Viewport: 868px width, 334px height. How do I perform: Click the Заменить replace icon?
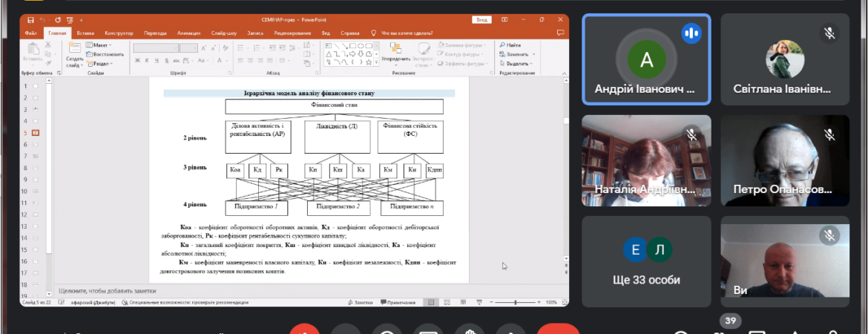(x=502, y=54)
